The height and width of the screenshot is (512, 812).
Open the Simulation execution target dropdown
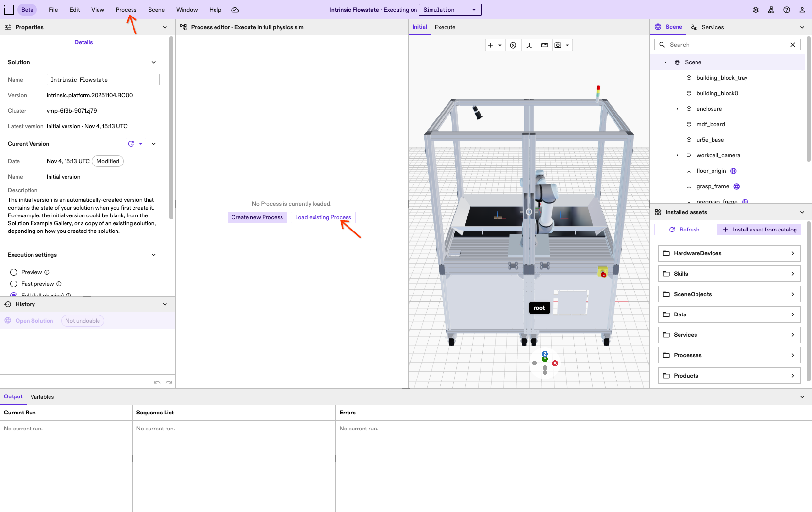coord(449,9)
